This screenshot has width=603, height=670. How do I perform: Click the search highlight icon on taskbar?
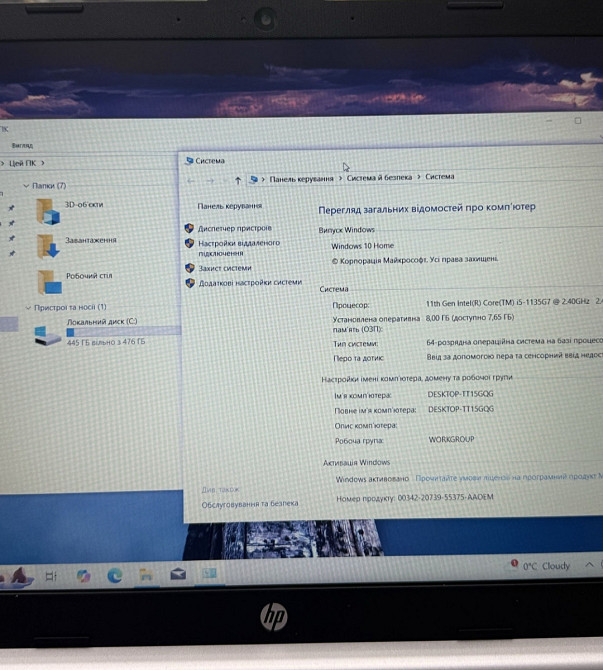click(18, 577)
